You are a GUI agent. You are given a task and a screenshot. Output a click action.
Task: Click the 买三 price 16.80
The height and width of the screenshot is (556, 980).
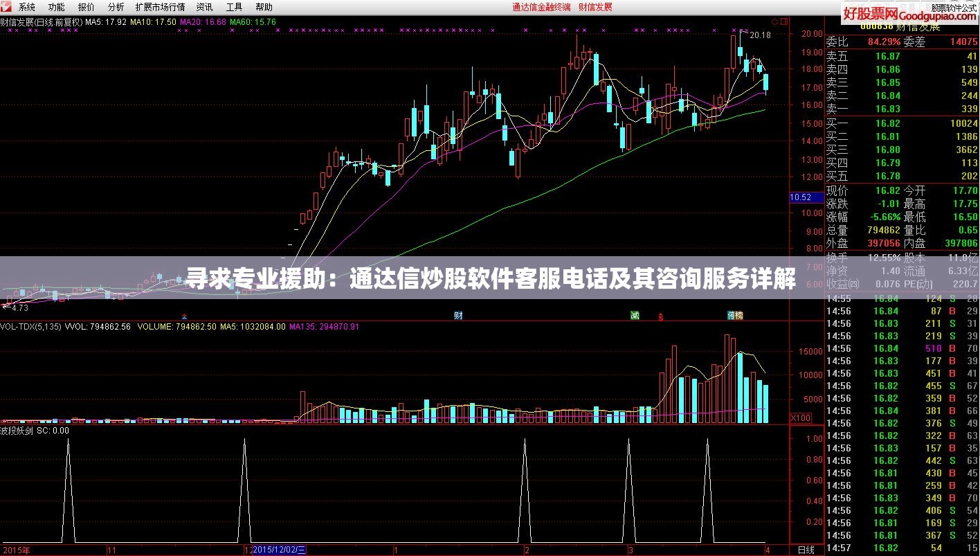tap(887, 150)
